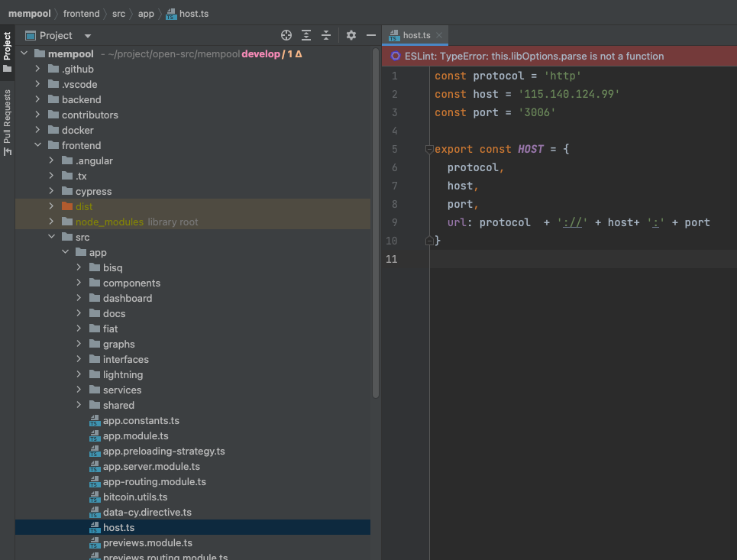
Task: Hide the Project tool window with minus icon
Action: (371, 35)
